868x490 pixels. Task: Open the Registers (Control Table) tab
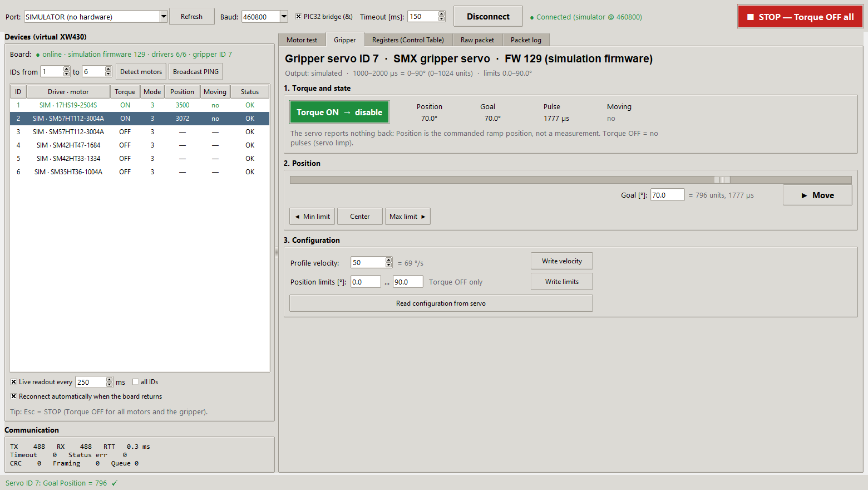click(x=408, y=40)
